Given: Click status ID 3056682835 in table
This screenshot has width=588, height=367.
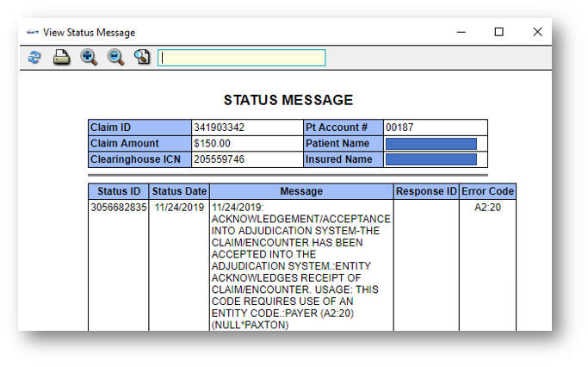Looking at the screenshot, I should coord(117,208).
